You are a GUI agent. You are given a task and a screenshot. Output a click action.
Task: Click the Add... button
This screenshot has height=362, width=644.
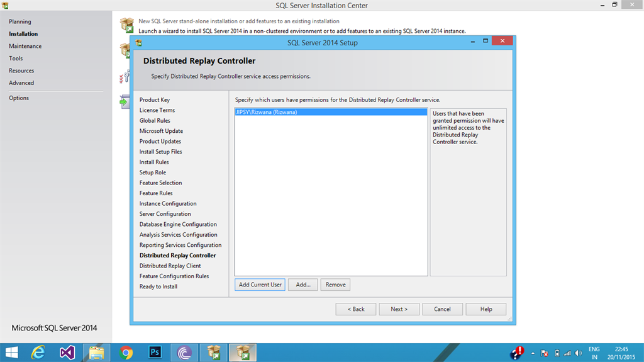tap(303, 285)
